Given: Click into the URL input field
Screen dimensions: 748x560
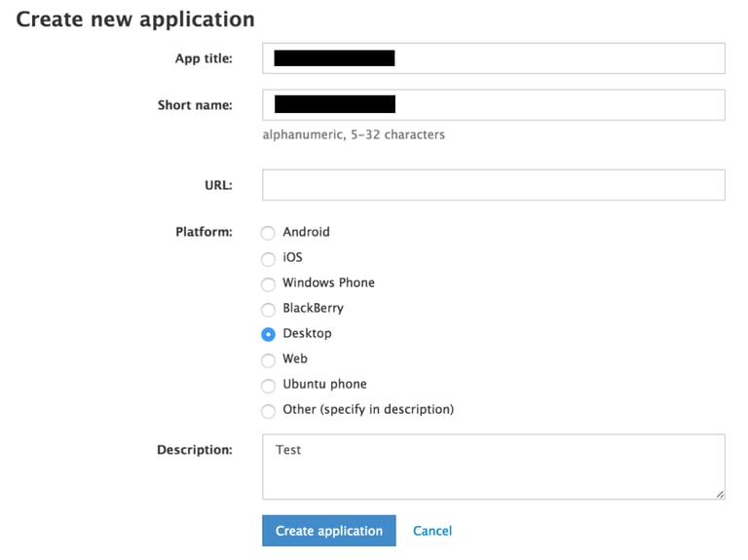Looking at the screenshot, I should (x=493, y=185).
